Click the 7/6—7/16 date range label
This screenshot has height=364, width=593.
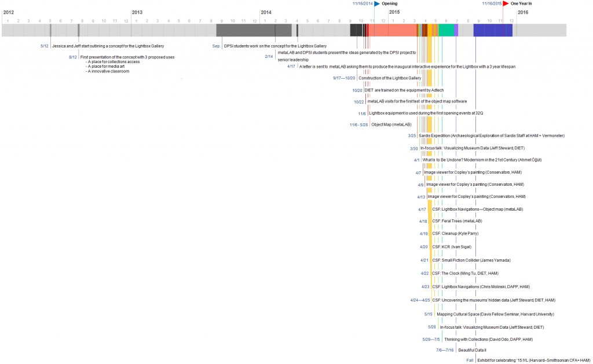(445, 350)
